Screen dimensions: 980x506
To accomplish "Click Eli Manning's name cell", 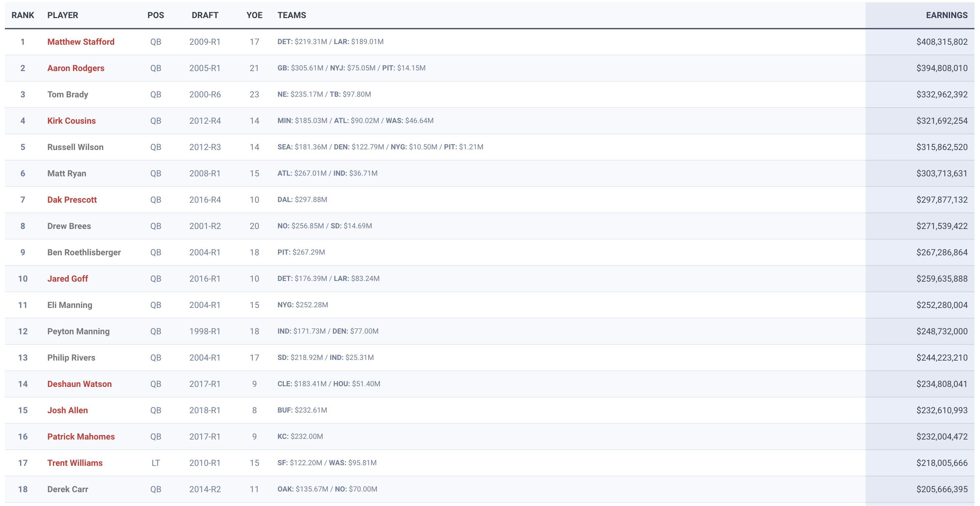I will (x=70, y=305).
